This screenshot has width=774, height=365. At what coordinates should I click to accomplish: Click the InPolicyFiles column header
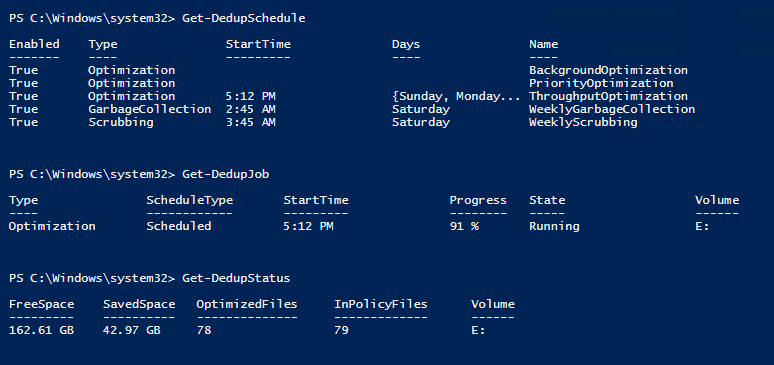click(x=381, y=304)
